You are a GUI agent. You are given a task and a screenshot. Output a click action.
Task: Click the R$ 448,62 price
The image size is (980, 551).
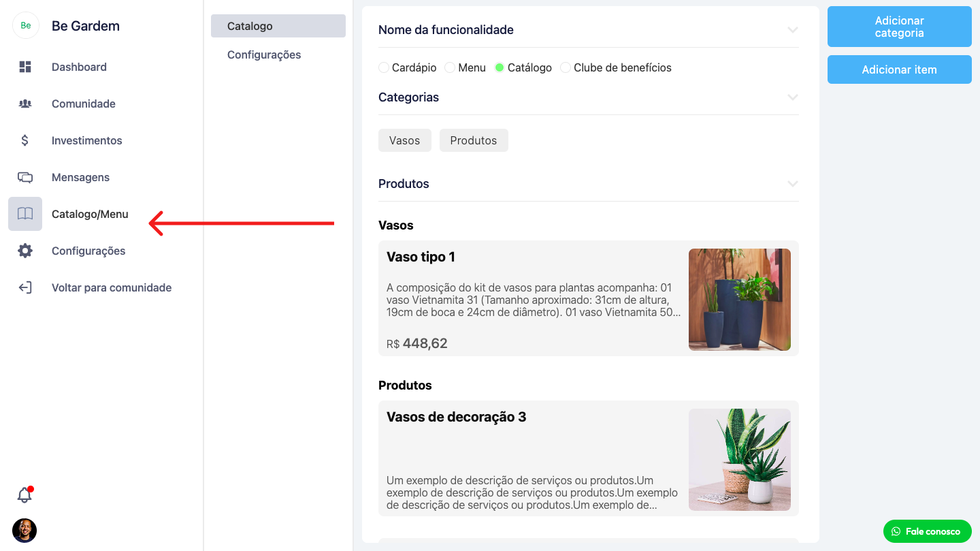pyautogui.click(x=417, y=343)
